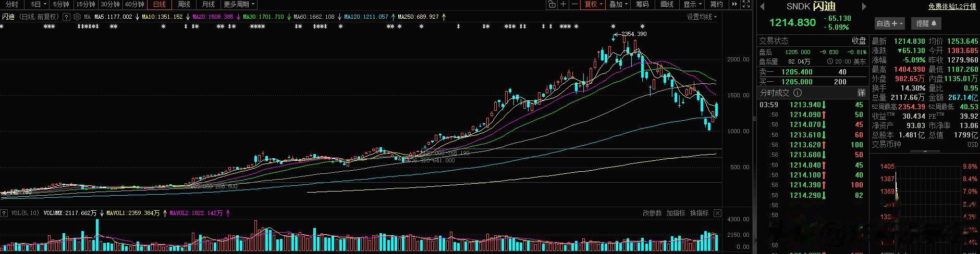The image size is (980, 254).
Task: Click info icon next to 分时成交
Action: pos(797,93)
